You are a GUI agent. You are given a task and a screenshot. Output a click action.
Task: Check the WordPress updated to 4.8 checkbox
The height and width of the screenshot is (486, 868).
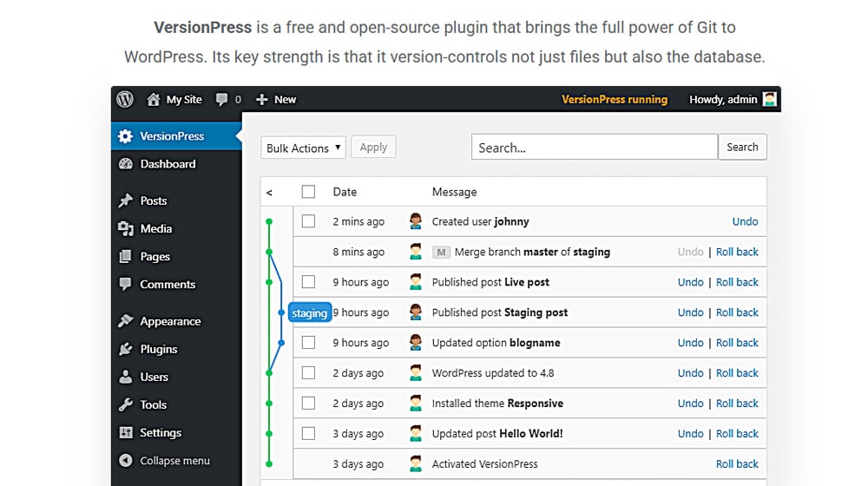308,373
